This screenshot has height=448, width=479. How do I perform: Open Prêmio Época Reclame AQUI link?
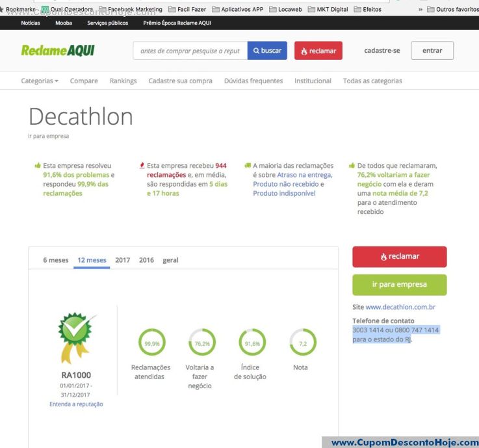pos(177,23)
